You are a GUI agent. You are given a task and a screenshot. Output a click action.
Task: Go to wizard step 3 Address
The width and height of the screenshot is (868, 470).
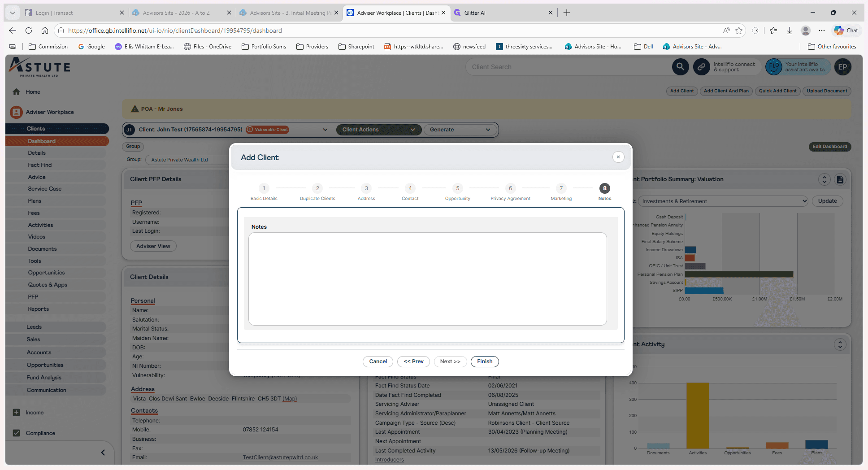[366, 192]
